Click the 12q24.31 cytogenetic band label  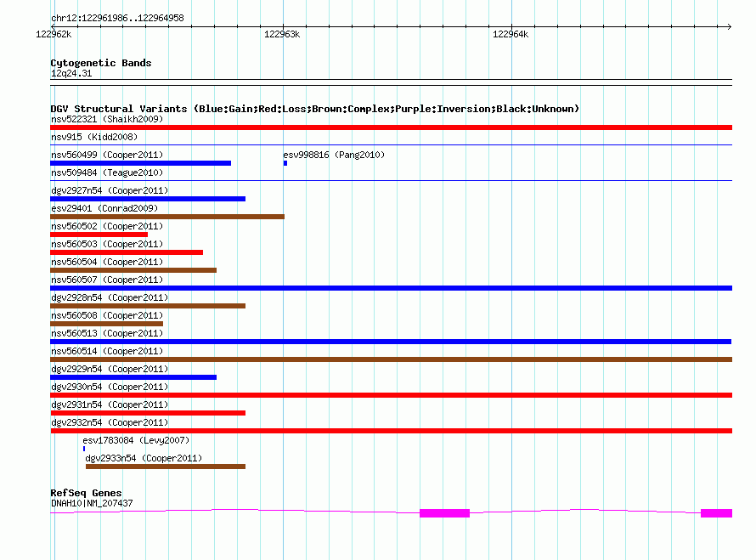click(71, 73)
